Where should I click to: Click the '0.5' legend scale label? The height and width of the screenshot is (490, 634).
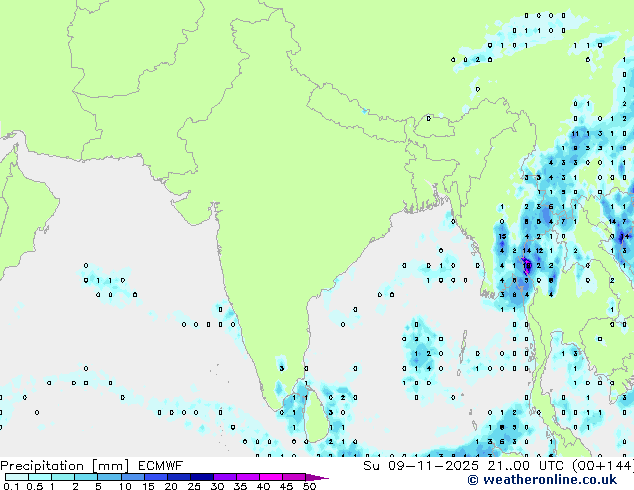click(x=34, y=486)
